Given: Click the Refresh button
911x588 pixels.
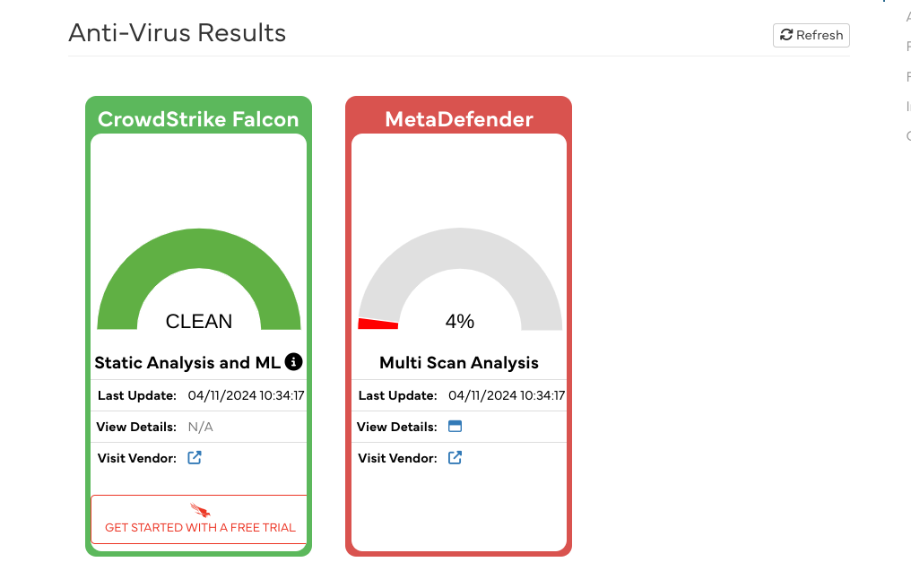Looking at the screenshot, I should click(x=811, y=35).
